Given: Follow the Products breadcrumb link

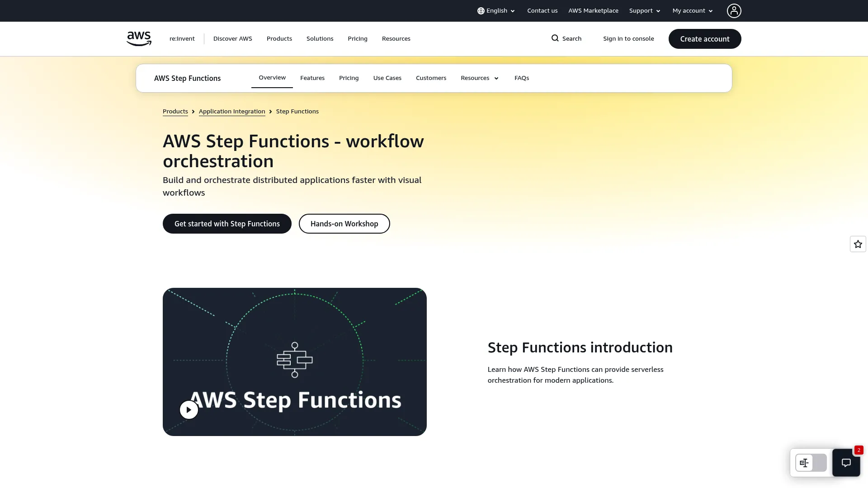Looking at the screenshot, I should (x=175, y=112).
